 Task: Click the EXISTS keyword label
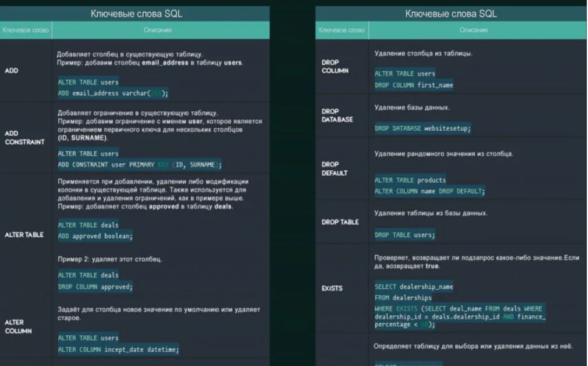click(x=332, y=288)
